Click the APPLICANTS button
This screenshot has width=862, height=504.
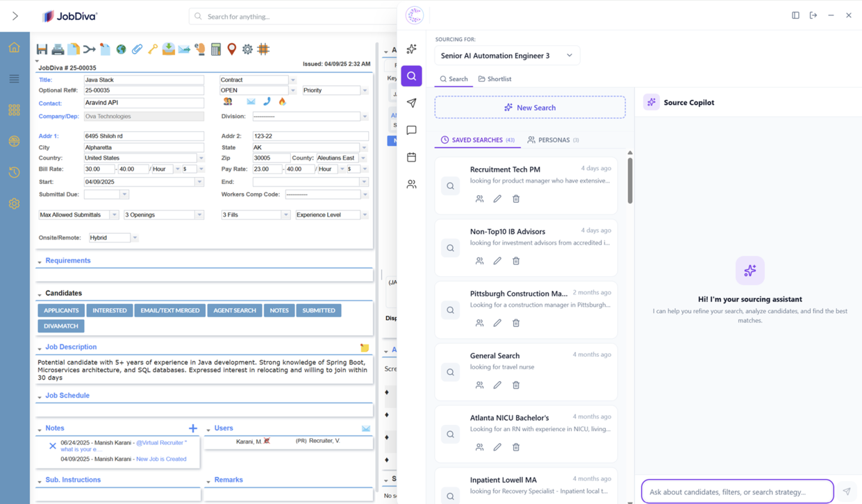(x=61, y=310)
